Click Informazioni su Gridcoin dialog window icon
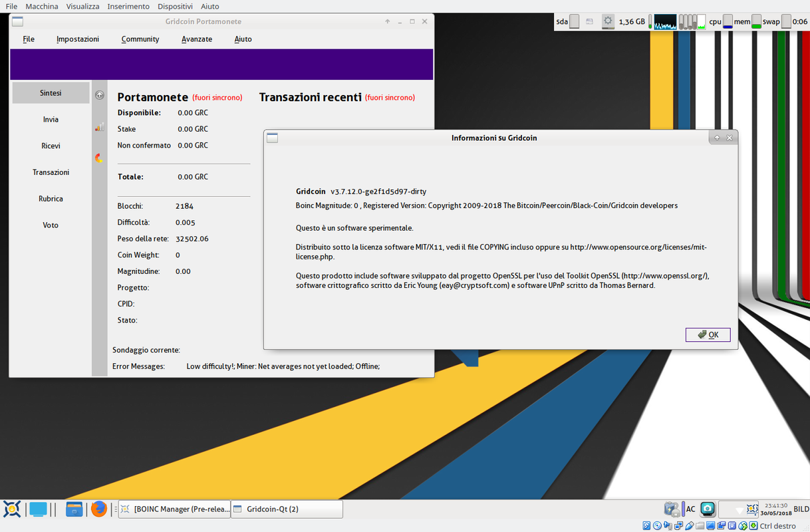This screenshot has width=810, height=532. pyautogui.click(x=272, y=138)
